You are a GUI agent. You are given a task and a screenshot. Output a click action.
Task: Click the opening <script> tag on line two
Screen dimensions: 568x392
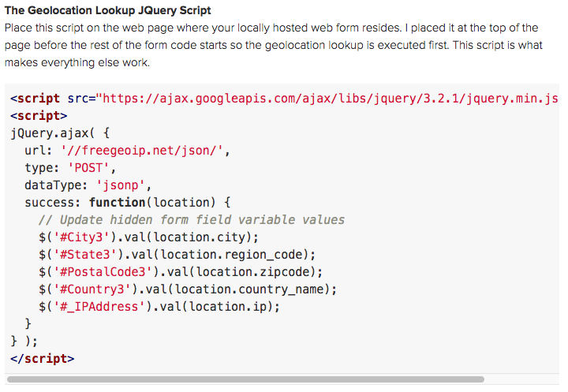39,116
